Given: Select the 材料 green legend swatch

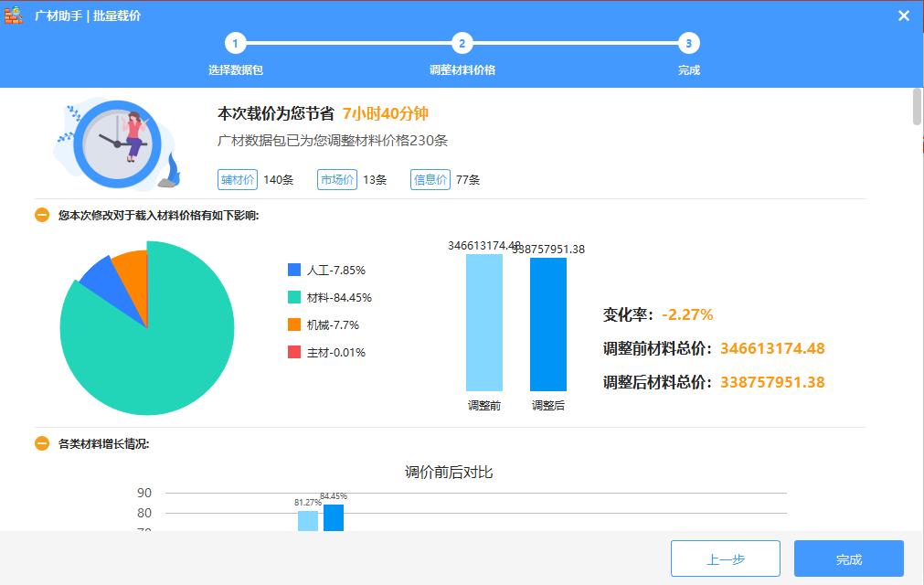Looking at the screenshot, I should (292, 297).
